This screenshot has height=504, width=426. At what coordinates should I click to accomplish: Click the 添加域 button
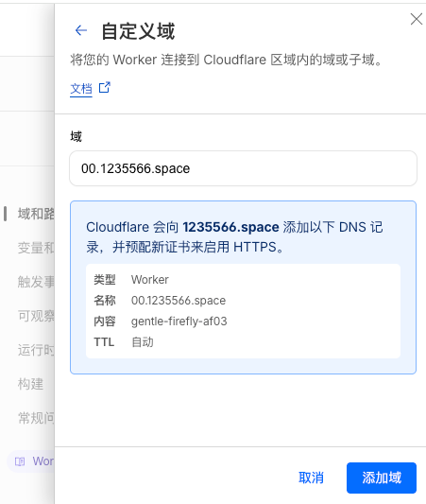tap(382, 478)
